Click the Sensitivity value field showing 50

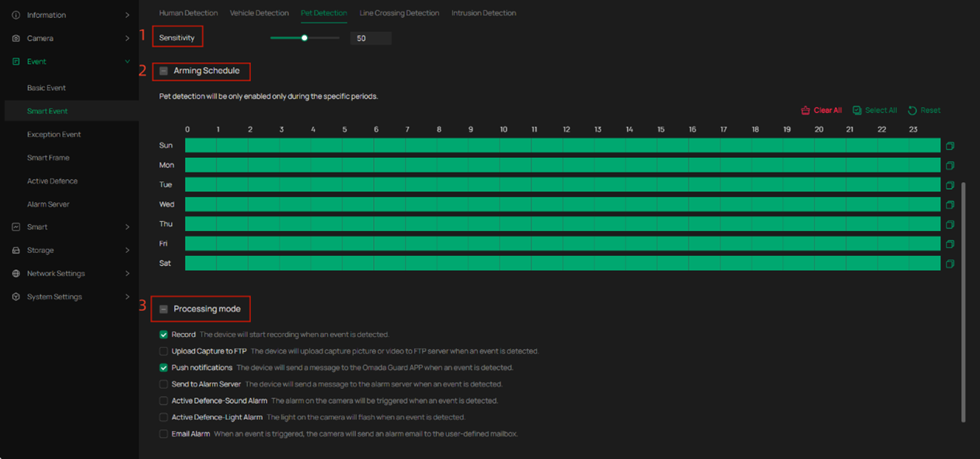tap(371, 38)
